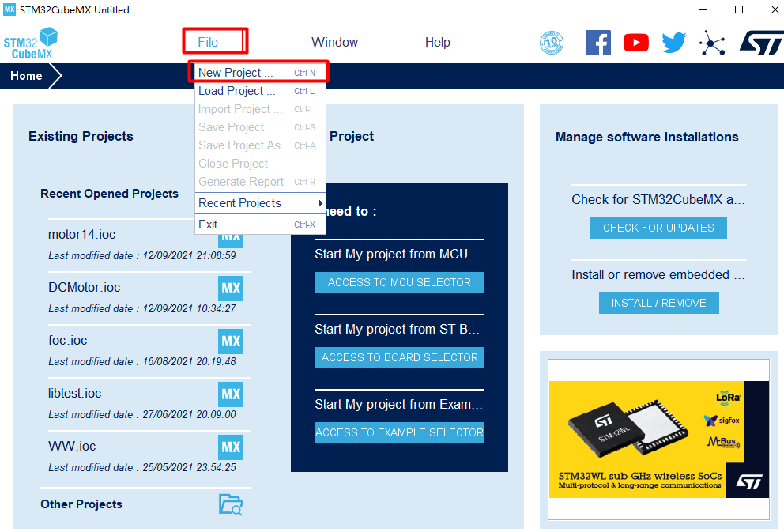Click the Other Projects label

pyautogui.click(x=81, y=504)
